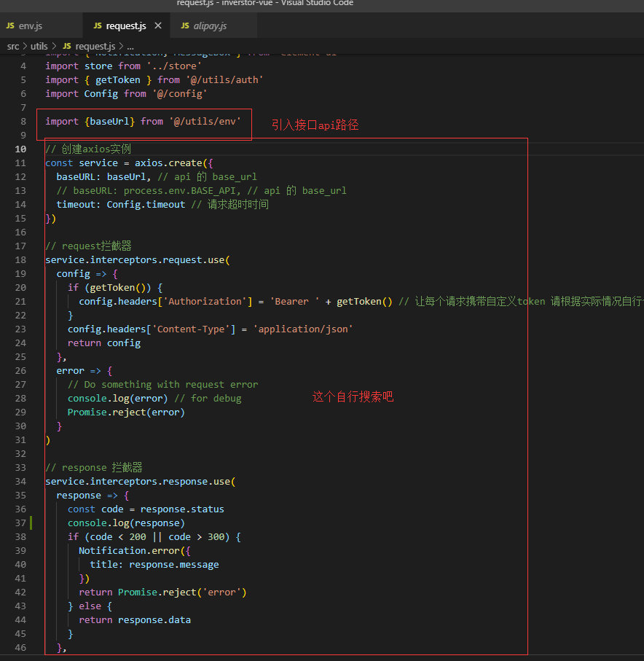
Task: Click 'service.interceptors.request.use' on line 18
Action: click(135, 260)
